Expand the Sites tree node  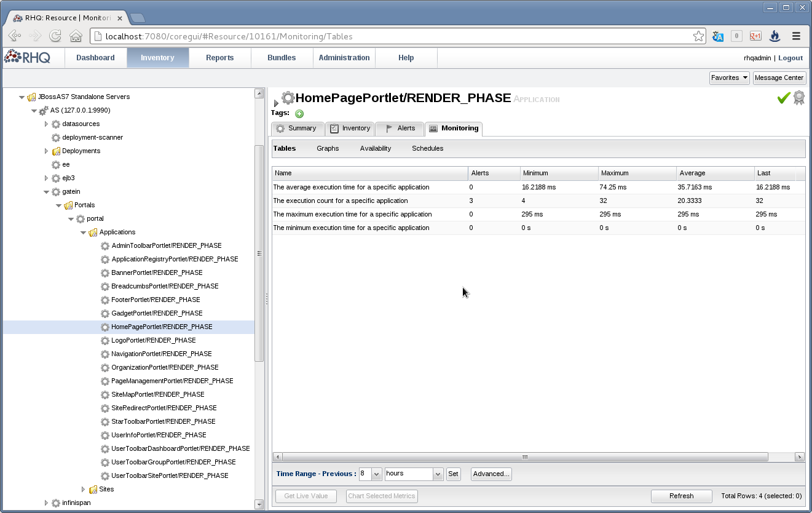tap(83, 490)
